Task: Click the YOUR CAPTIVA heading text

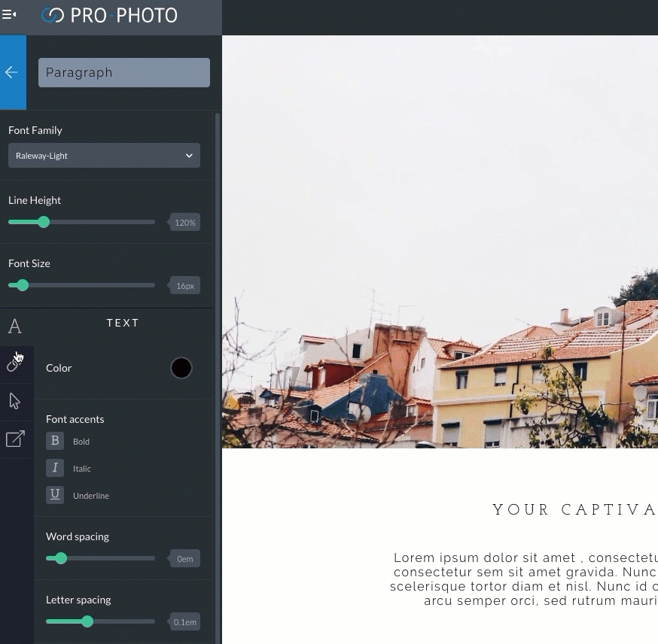Action: pyautogui.click(x=575, y=509)
